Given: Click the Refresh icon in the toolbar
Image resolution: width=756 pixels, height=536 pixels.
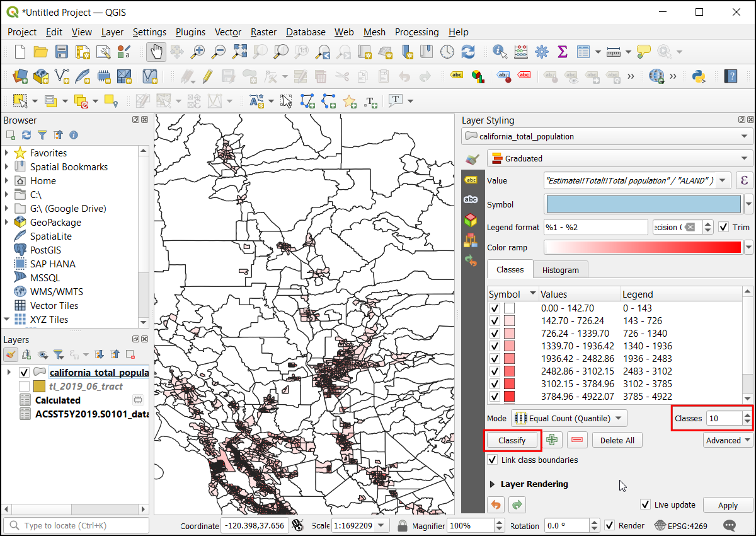Looking at the screenshot, I should 467,52.
